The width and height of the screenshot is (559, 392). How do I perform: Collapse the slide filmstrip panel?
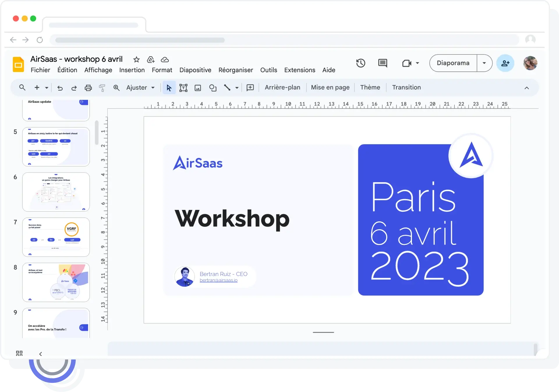point(40,354)
